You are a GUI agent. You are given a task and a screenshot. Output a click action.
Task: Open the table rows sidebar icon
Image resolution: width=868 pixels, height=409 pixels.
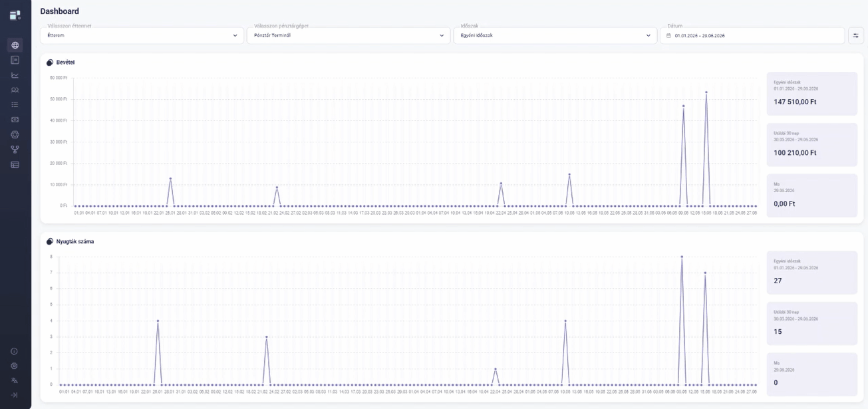coord(15,164)
